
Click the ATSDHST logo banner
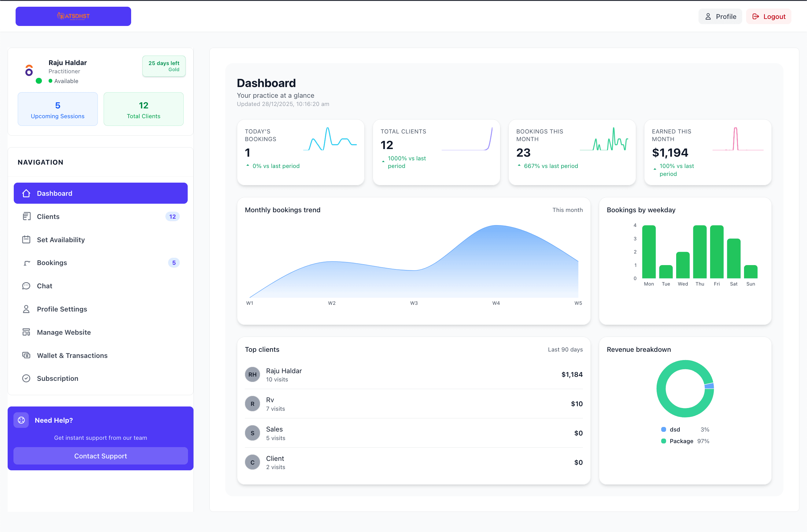[73, 16]
